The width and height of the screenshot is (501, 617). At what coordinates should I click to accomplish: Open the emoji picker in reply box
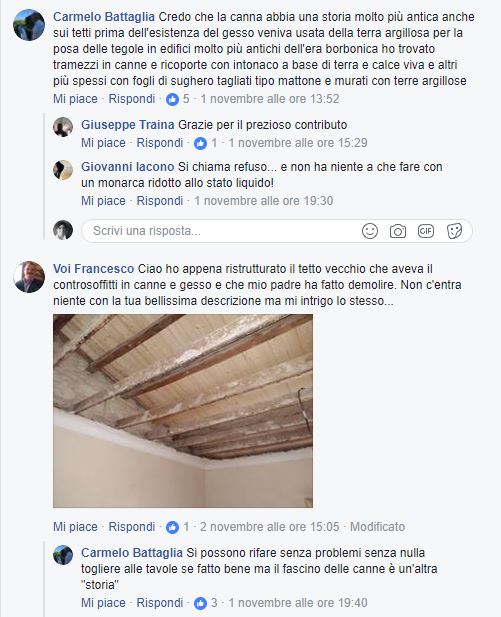[x=370, y=231]
